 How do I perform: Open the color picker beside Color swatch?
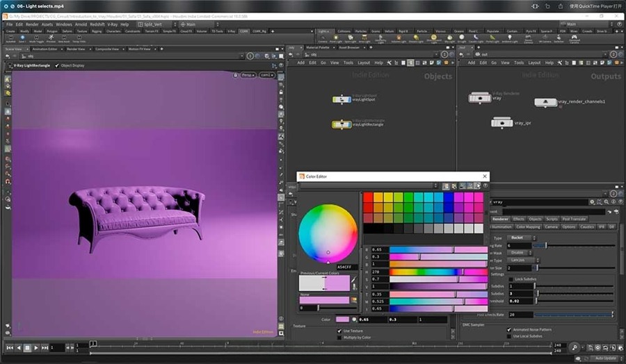[354, 320]
